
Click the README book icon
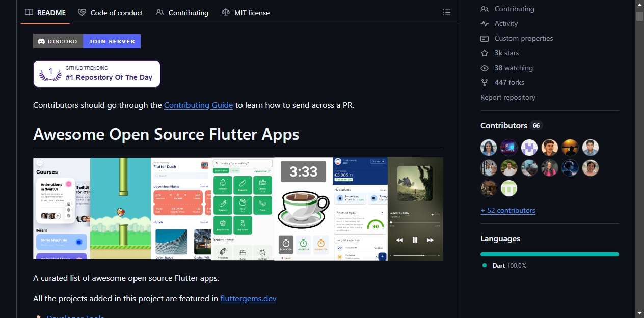[x=29, y=12]
